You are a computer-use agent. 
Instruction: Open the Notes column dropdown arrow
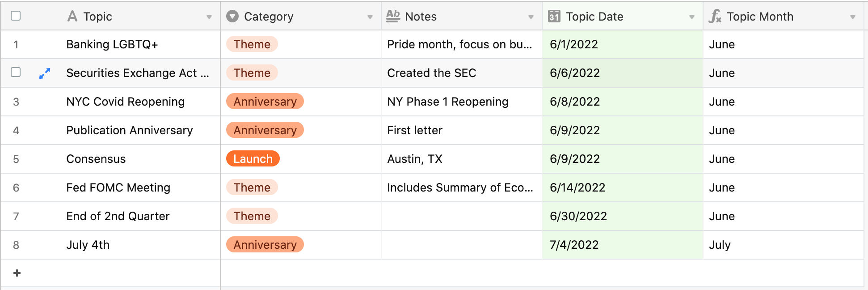pos(531,17)
